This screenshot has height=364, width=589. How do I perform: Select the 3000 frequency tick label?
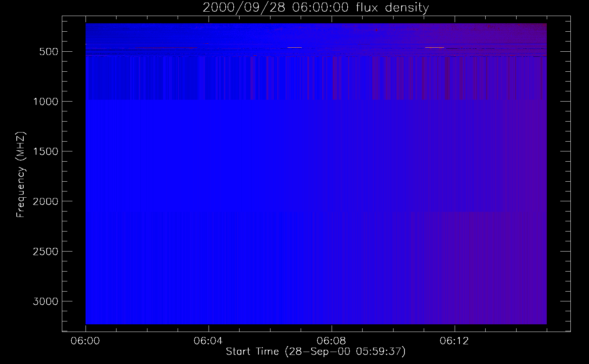click(46, 301)
